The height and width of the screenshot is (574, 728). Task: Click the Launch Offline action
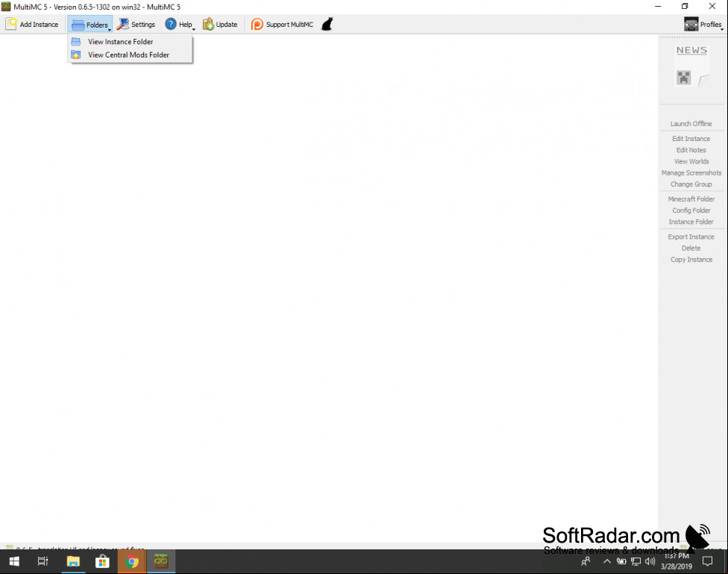[691, 124]
